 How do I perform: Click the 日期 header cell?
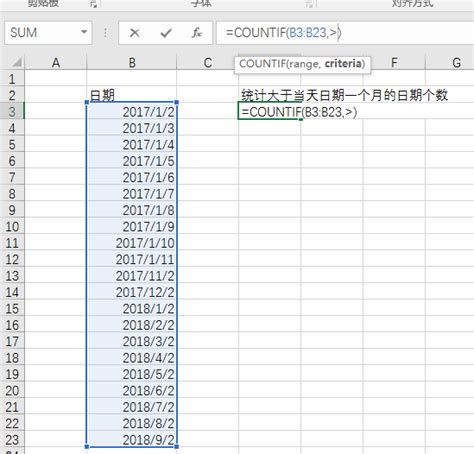click(x=132, y=95)
